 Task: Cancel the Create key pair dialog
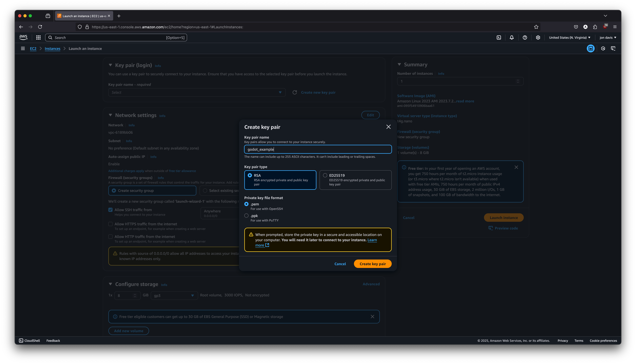(340, 264)
